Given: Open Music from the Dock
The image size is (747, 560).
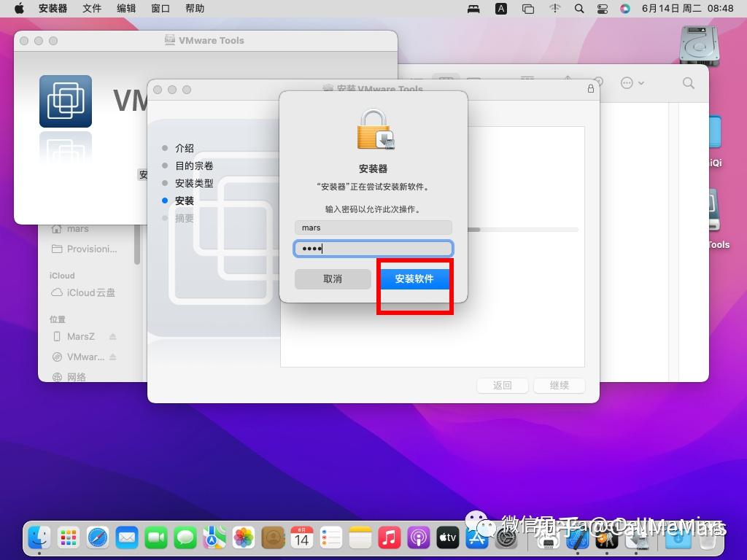Looking at the screenshot, I should point(390,538).
